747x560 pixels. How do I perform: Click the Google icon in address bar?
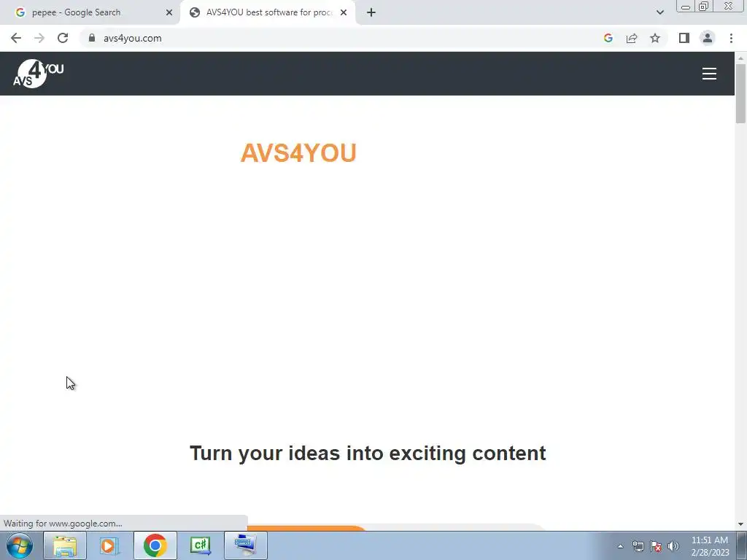point(608,38)
